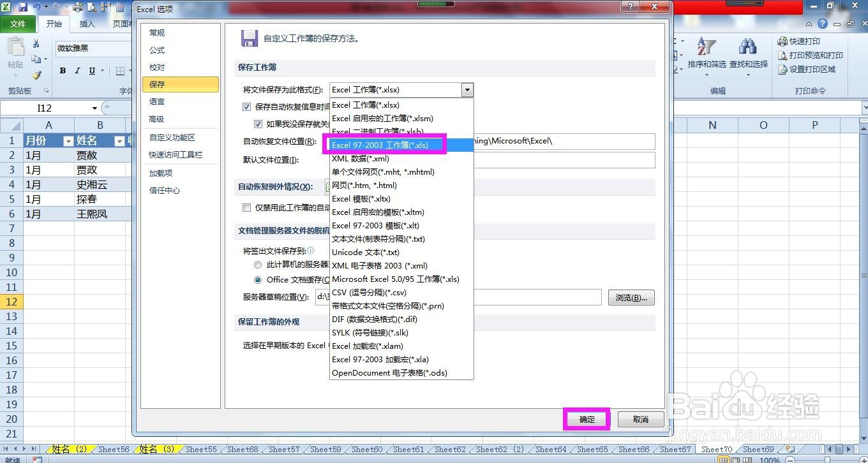Toggle 仅禁用此工作簿的自动恢复 checkbox

pos(246,207)
